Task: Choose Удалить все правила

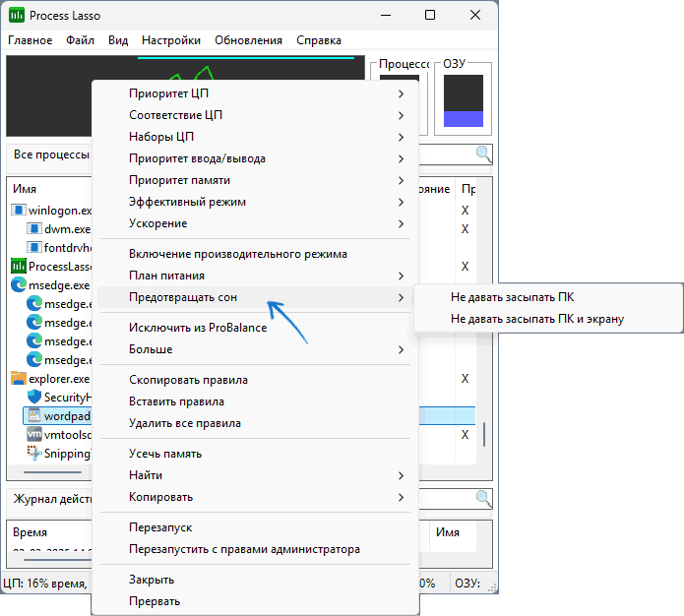Action: click(255, 423)
